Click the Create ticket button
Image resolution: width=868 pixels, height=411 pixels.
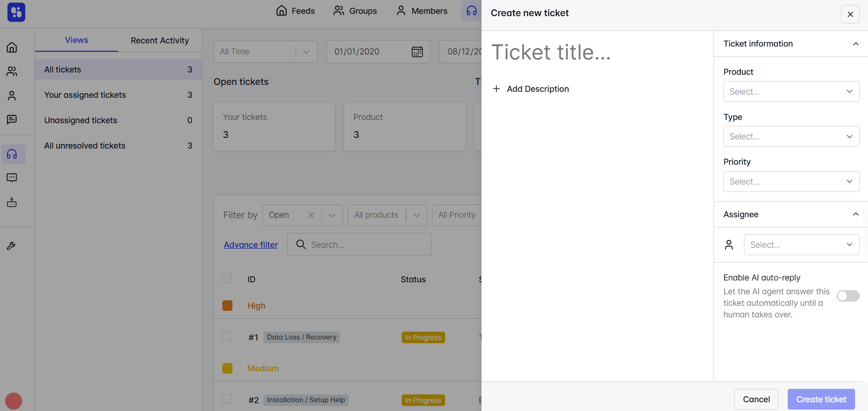tap(821, 399)
